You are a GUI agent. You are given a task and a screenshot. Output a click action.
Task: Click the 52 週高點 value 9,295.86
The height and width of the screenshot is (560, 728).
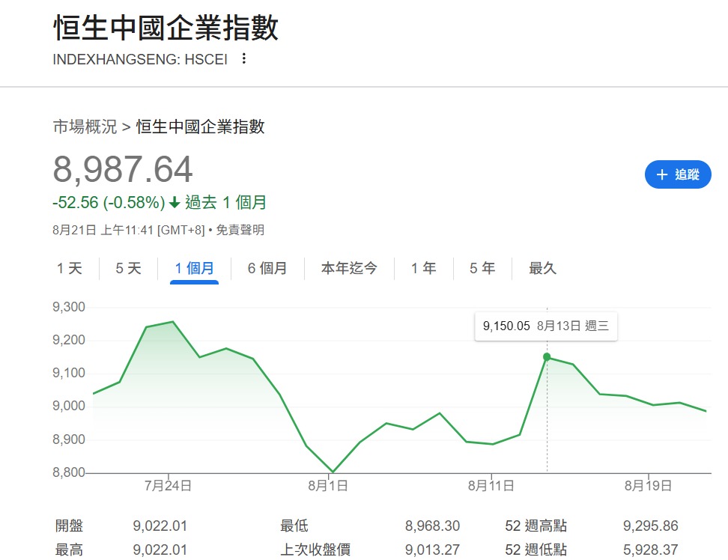[x=650, y=526]
